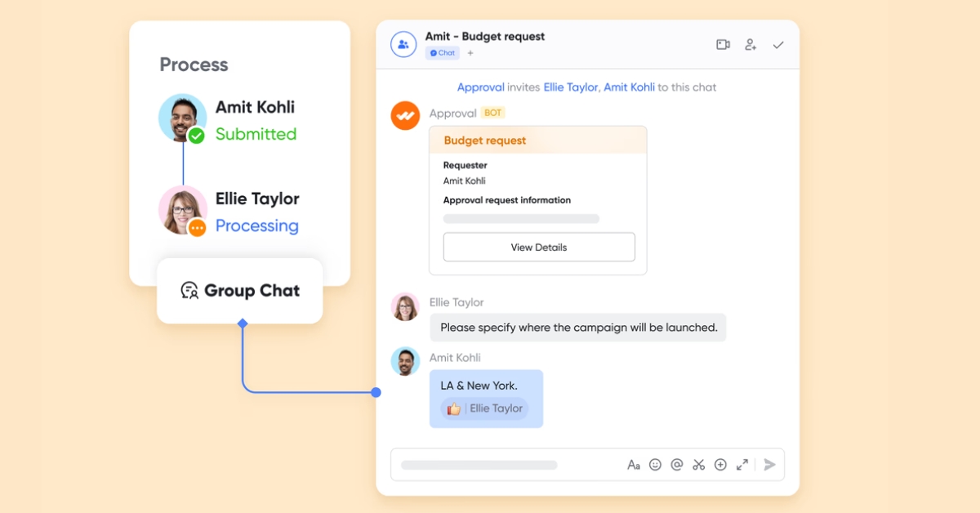Select the scissors screenshot tool
The height and width of the screenshot is (513, 980).
pos(698,465)
